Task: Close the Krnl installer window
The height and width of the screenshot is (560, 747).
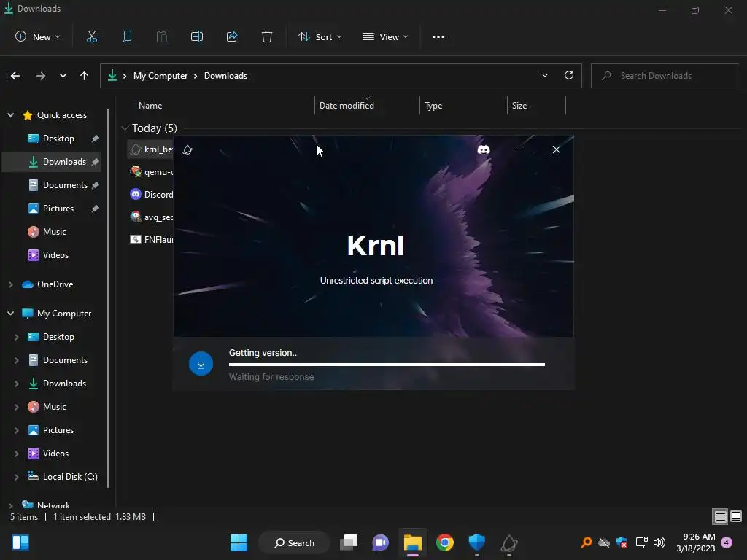Action: (x=557, y=149)
